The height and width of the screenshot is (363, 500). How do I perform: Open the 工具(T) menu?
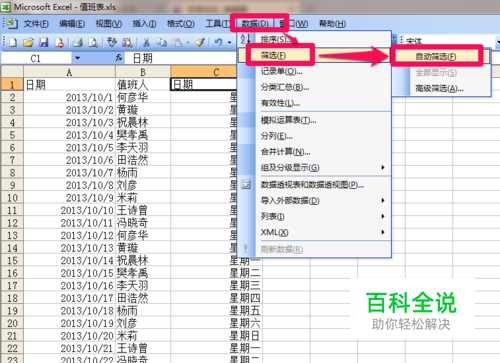coord(217,24)
